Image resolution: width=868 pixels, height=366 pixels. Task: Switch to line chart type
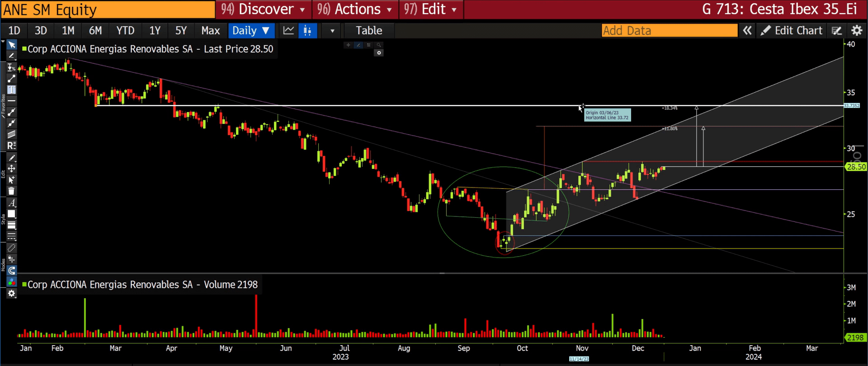(288, 31)
